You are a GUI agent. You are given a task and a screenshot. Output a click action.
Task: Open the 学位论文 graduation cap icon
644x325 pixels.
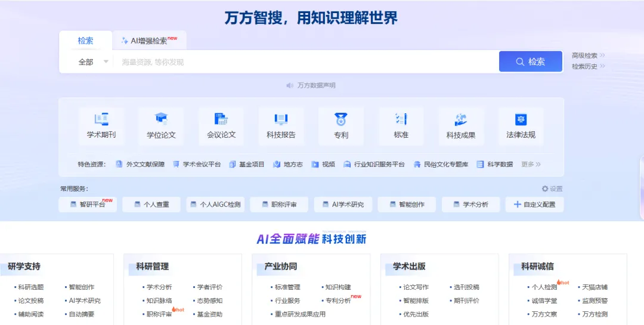(x=162, y=119)
